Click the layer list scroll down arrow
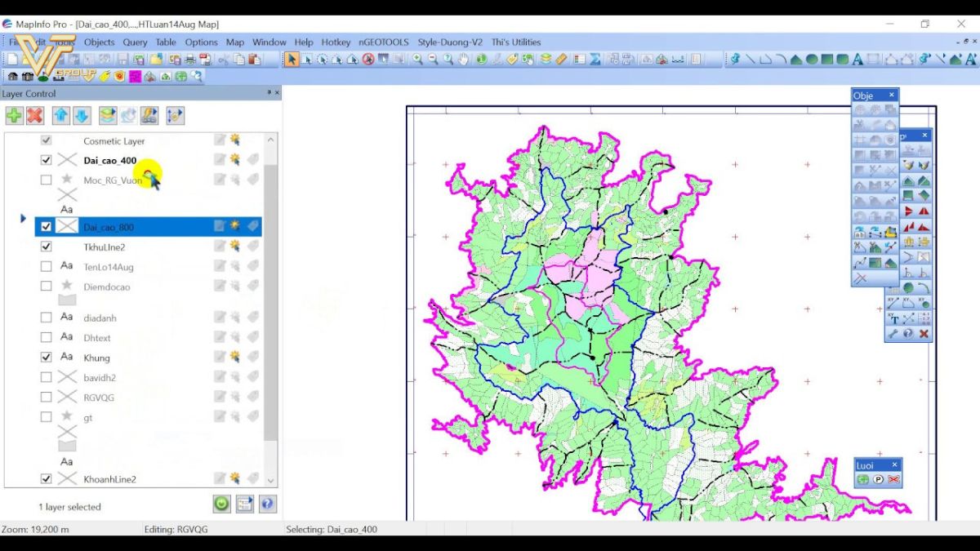Viewport: 980px width, 551px height. (x=271, y=481)
